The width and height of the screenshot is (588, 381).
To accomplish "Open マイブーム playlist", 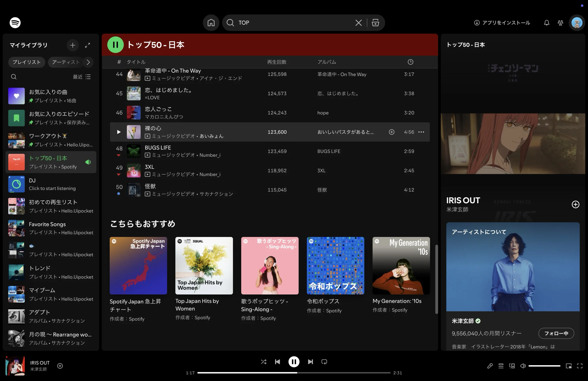I will pyautogui.click(x=51, y=294).
